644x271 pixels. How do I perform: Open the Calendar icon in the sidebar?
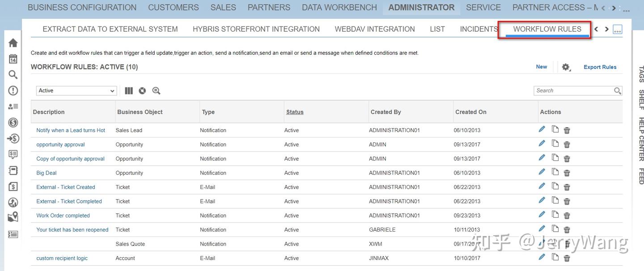point(13,58)
